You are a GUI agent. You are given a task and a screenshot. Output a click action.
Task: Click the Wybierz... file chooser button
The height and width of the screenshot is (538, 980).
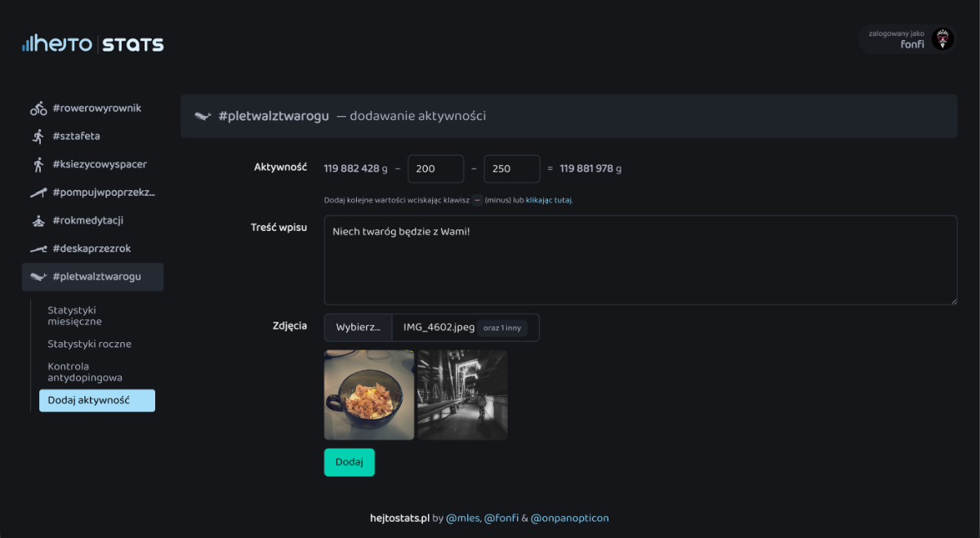[x=358, y=327]
